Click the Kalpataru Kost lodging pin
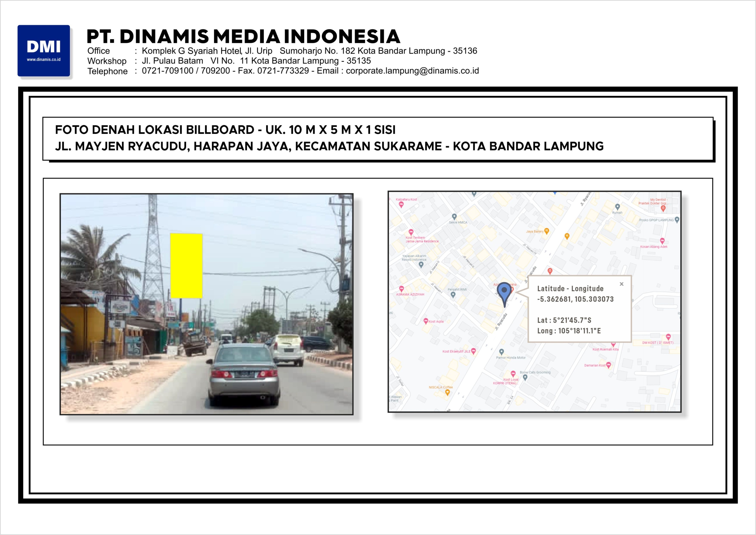756x535 pixels. coord(401,205)
